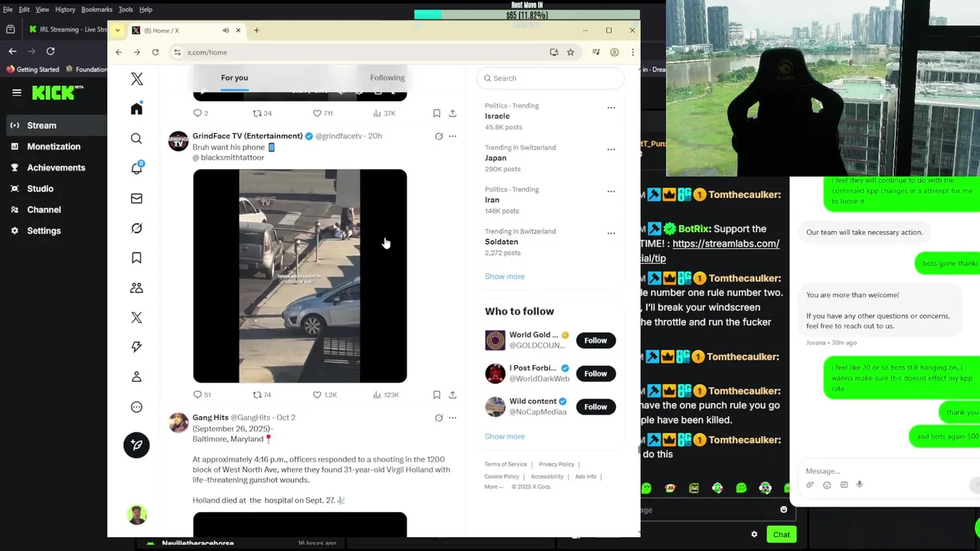
Task: Open Home via house icon
Action: [136, 109]
